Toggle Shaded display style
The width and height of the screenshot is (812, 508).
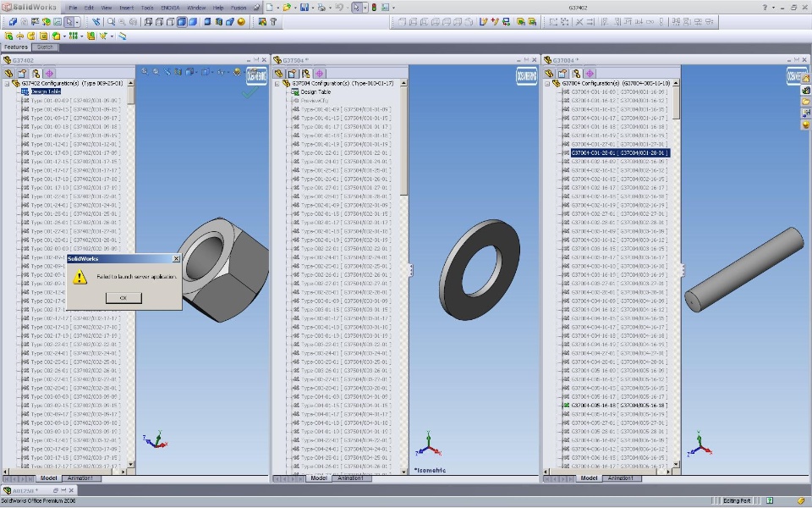pos(193,22)
